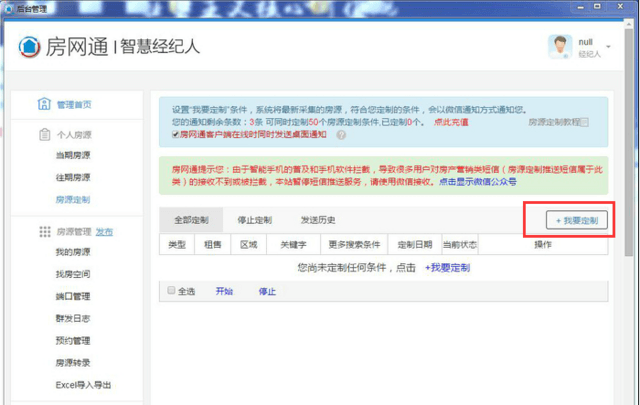This screenshot has width=640, height=405.
Task: Open the user avatar picture
Action: point(560,47)
